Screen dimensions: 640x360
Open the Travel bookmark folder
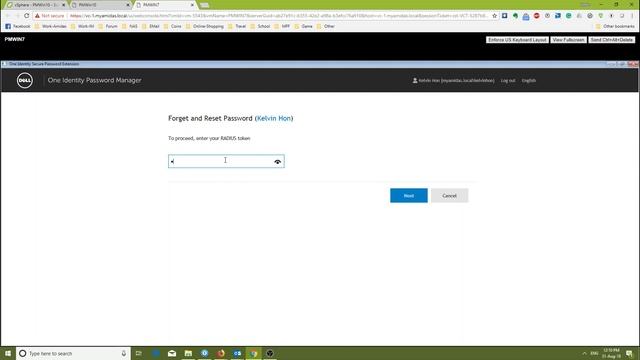coord(237,26)
